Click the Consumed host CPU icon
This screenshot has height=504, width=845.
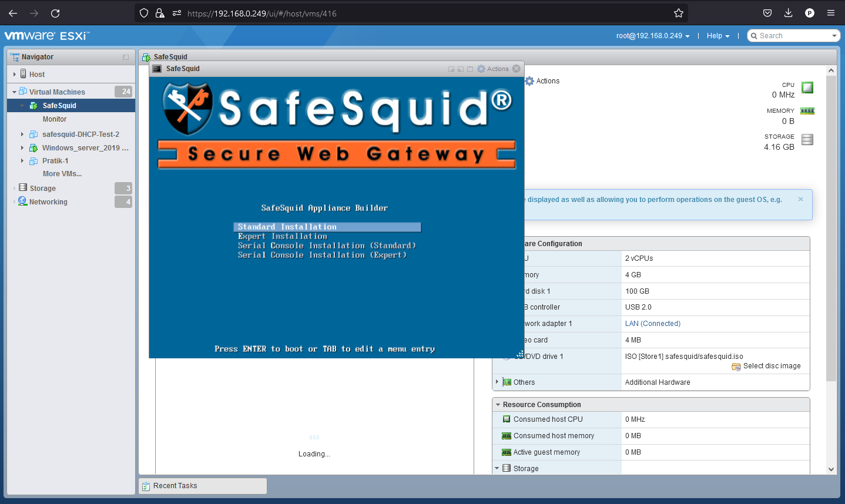click(x=507, y=419)
